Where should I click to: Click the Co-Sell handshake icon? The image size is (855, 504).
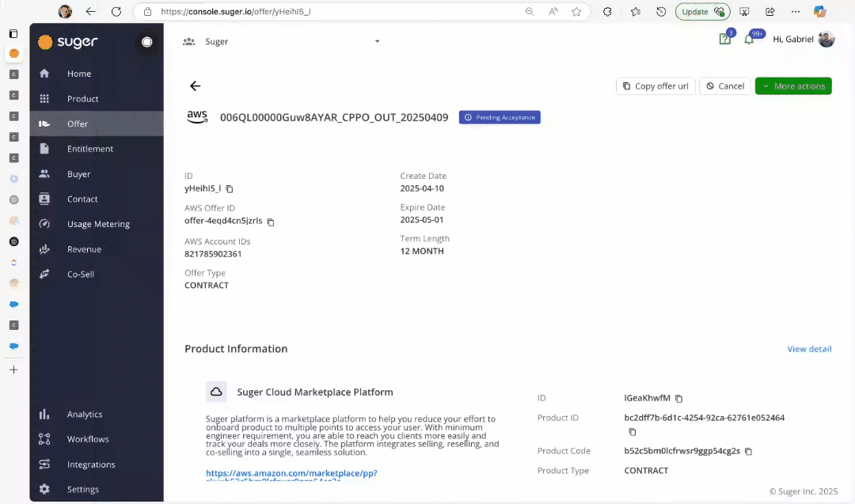[44, 274]
